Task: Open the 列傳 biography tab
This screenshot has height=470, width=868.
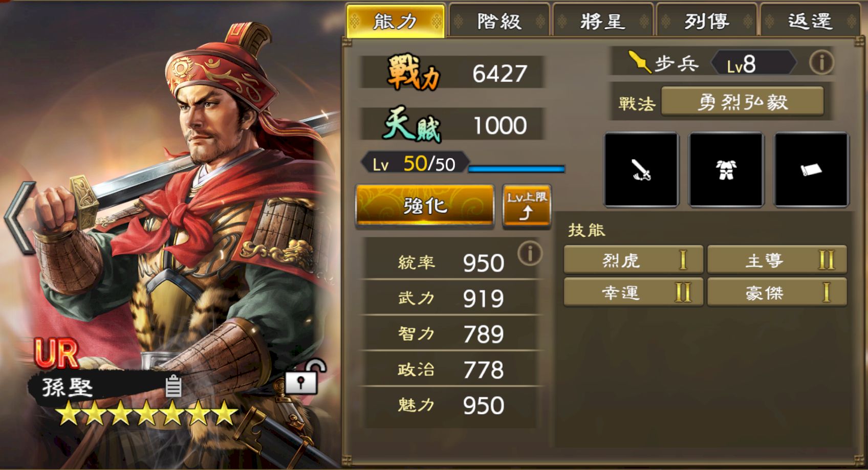Action: 706,21
